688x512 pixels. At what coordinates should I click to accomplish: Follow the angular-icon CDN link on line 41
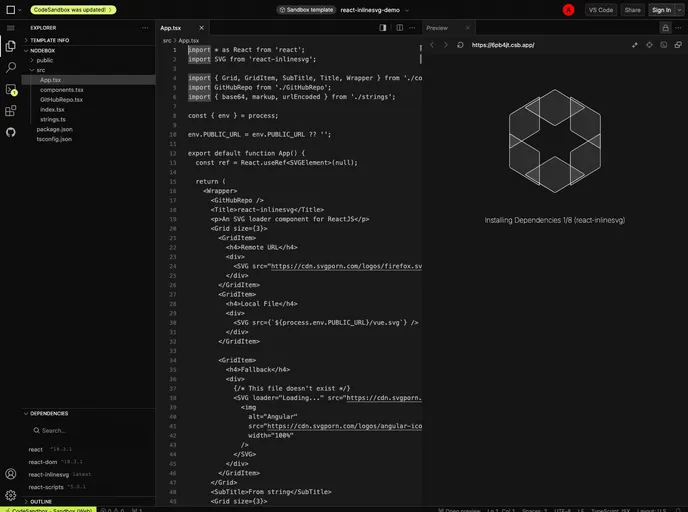coord(344,426)
